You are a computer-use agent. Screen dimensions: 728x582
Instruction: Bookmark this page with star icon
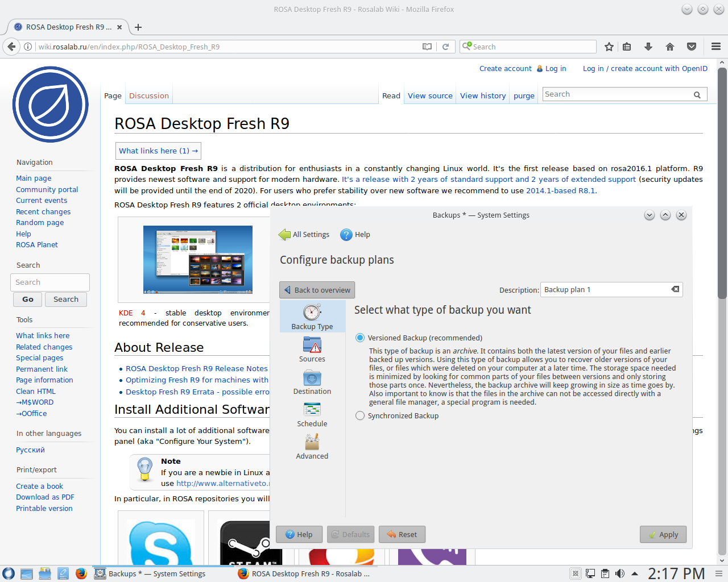[x=609, y=47]
